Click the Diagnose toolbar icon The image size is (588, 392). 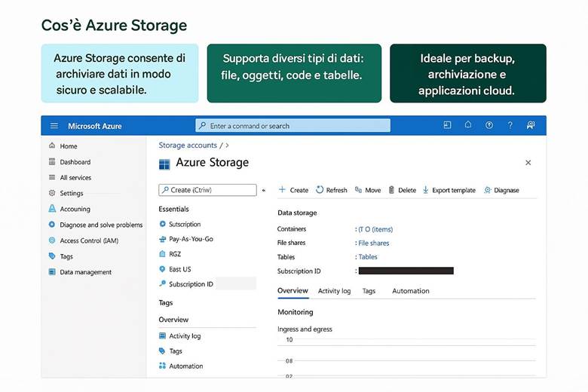click(x=488, y=190)
